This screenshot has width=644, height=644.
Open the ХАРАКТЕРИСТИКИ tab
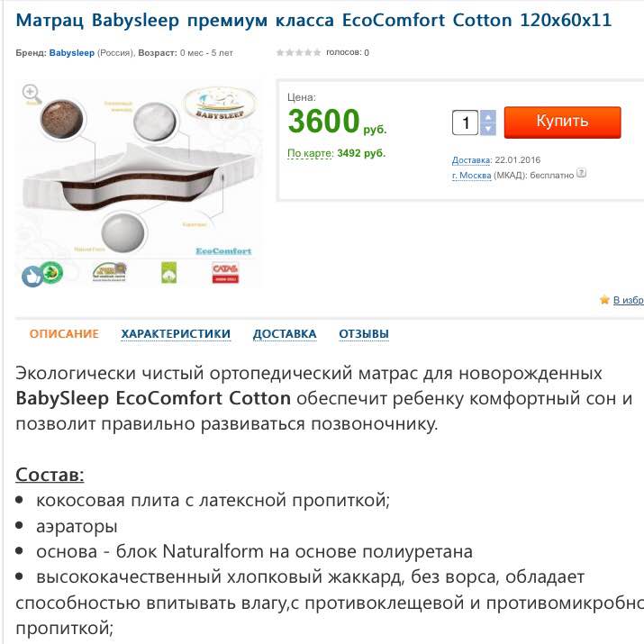[x=176, y=334]
